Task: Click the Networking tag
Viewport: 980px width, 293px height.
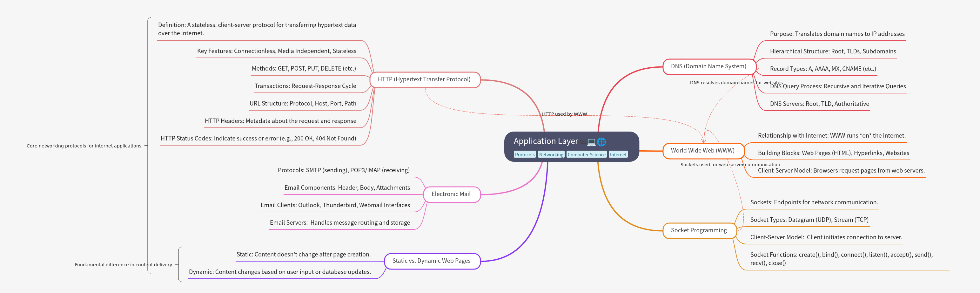Action: [551, 154]
